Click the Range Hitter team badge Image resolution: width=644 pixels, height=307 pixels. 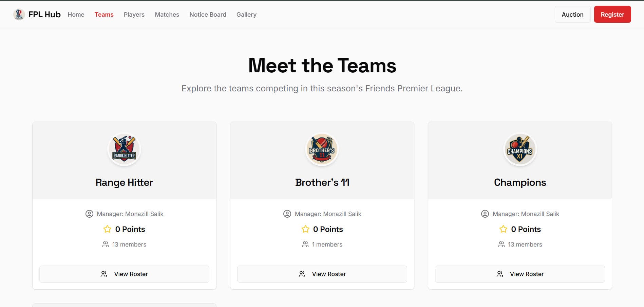[x=124, y=149]
